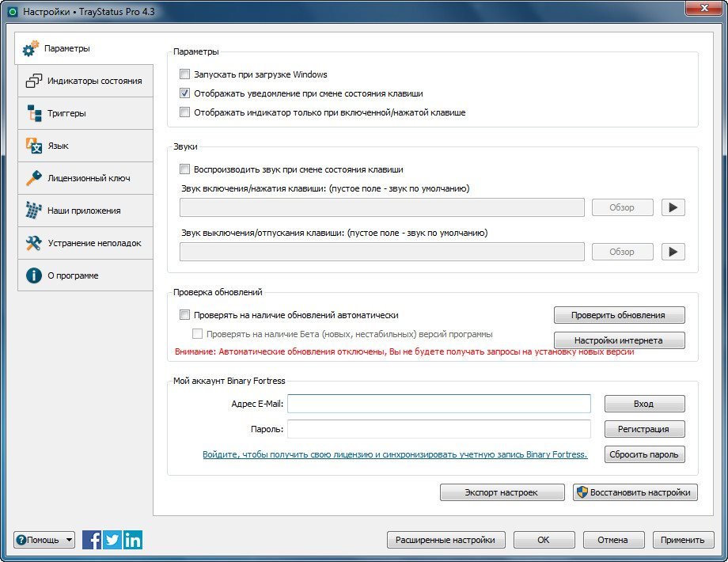728x562 pixels.
Task: Open the Триггеры tab
Action: tap(85, 113)
